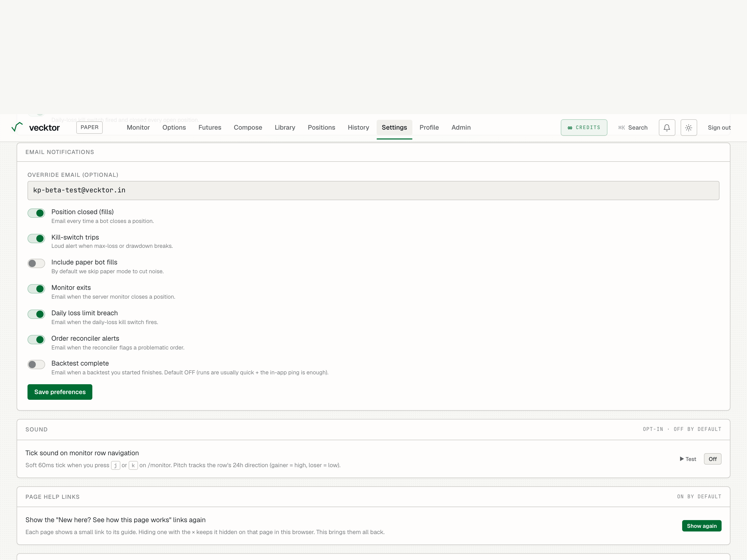Click 'Each page shows a small link' description

pos(205,532)
